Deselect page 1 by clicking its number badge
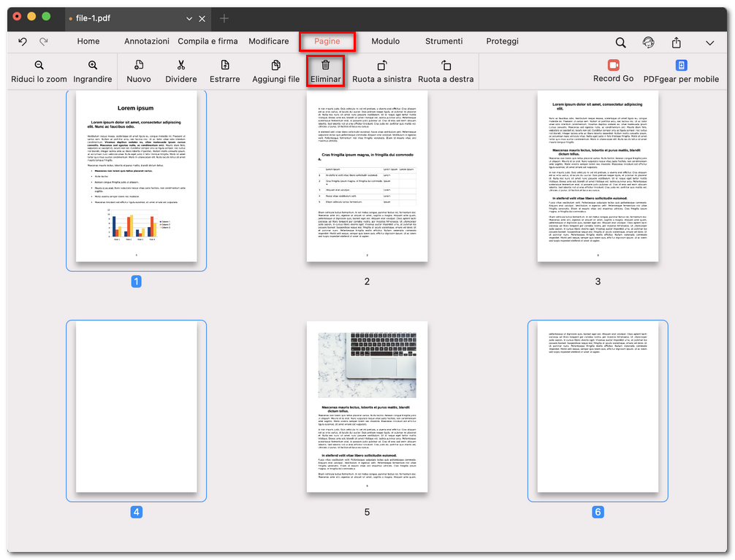The image size is (735, 560). [137, 280]
